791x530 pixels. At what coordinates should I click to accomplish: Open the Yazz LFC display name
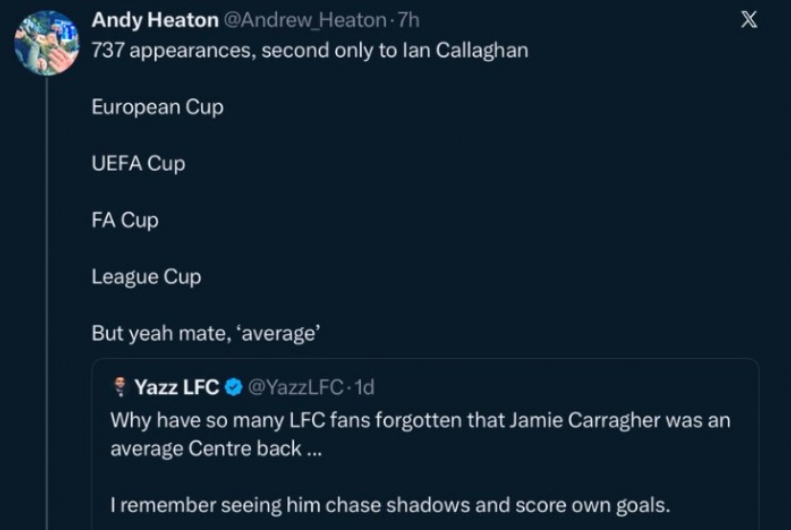click(x=176, y=387)
